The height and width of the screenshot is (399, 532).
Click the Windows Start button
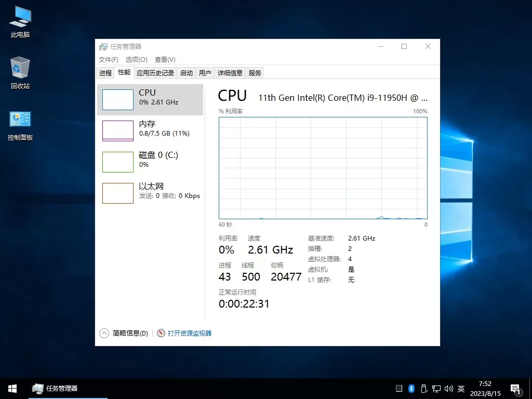click(12, 388)
